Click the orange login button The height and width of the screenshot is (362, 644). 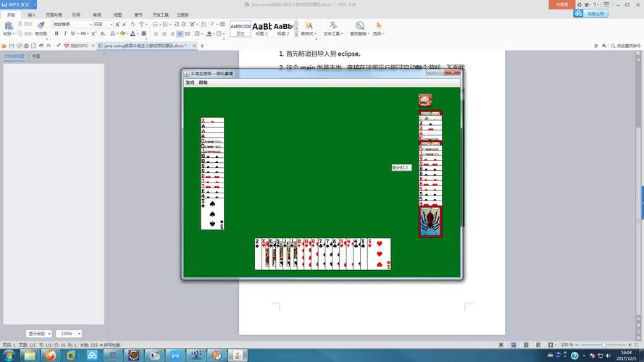tap(562, 4)
